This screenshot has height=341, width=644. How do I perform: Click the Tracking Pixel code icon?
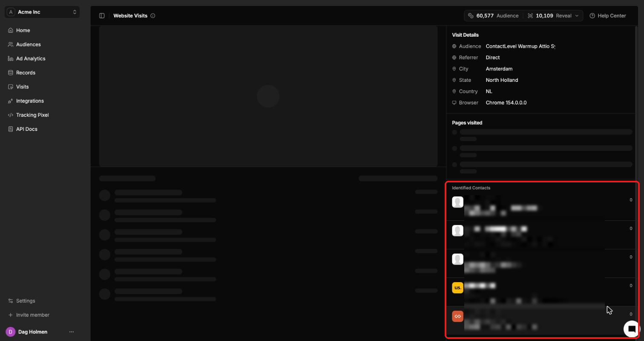[x=11, y=115]
